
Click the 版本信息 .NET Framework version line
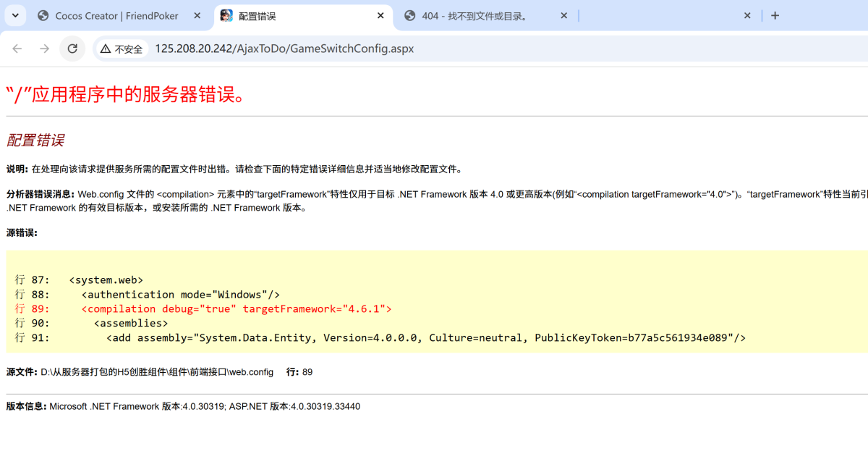point(183,406)
